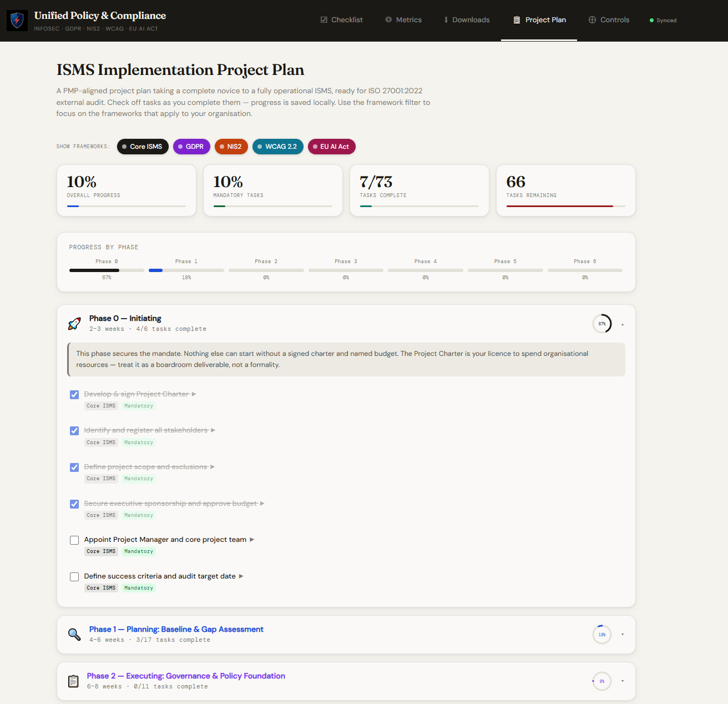Click the rocket icon for Phase 0

[x=74, y=324]
